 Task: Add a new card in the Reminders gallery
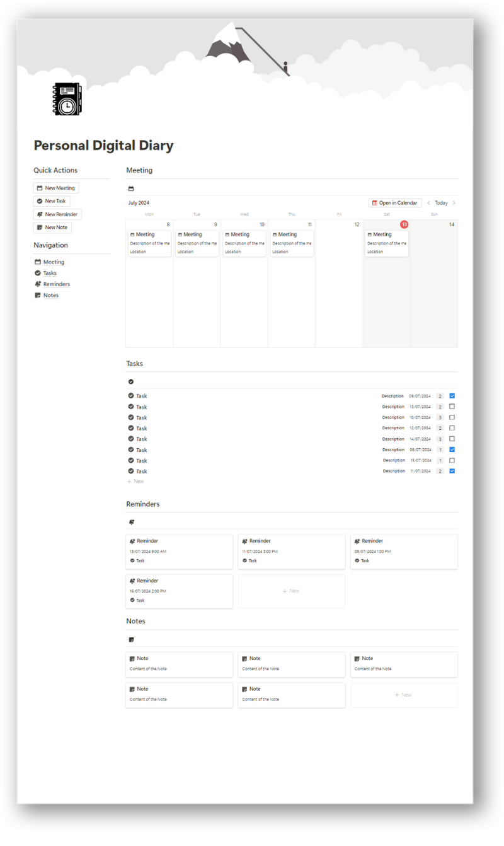pyautogui.click(x=291, y=591)
